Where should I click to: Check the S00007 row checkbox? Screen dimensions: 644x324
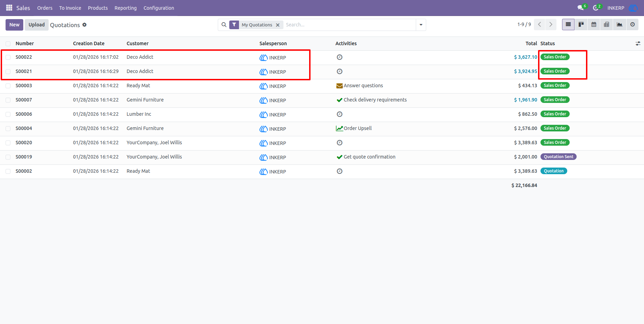pos(8,100)
